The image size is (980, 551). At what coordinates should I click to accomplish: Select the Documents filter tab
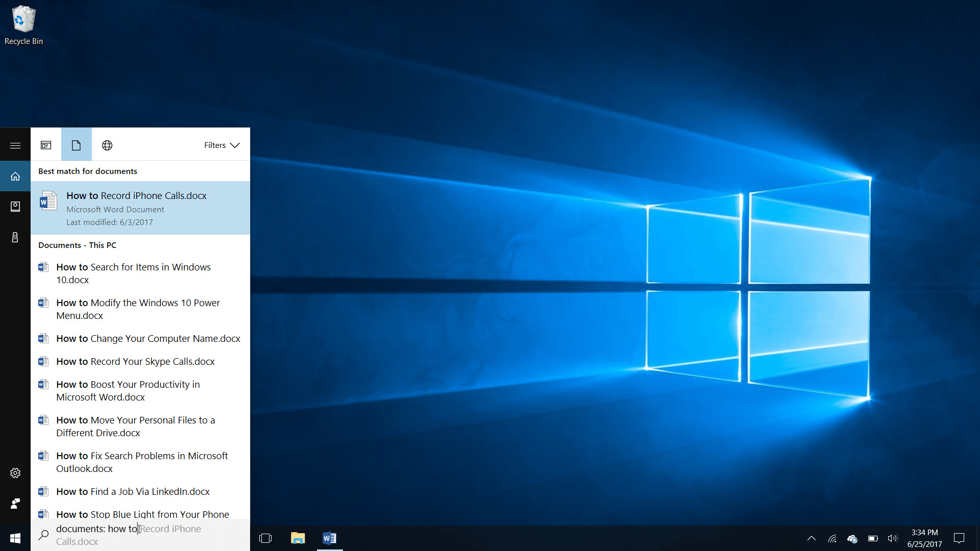point(76,145)
